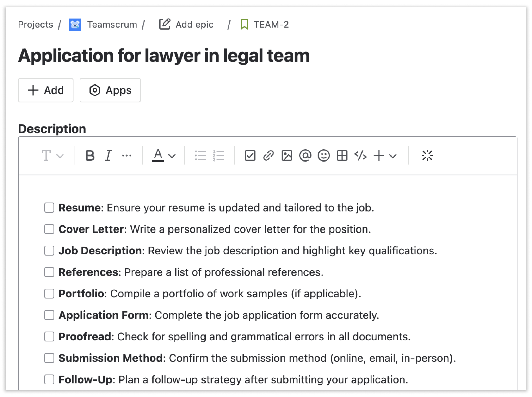The image size is (532, 397).
Task: Click the Add button
Action: 46,90
